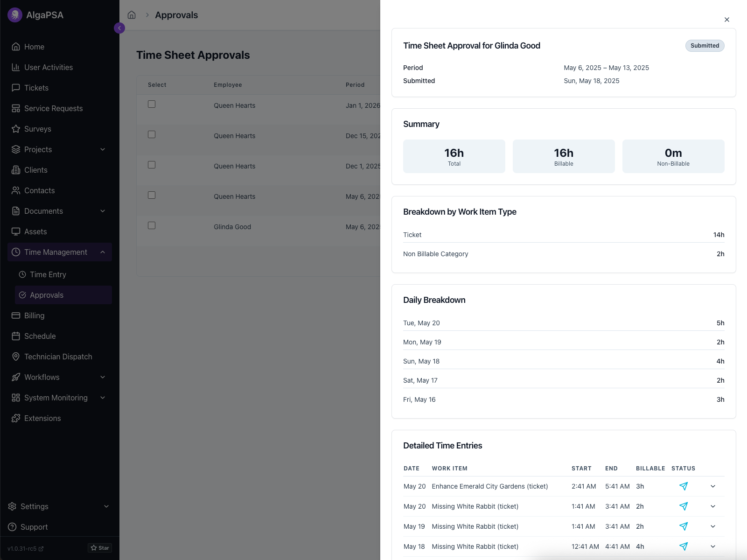Select checkbox for Queen Hearts May 6

(x=152, y=195)
